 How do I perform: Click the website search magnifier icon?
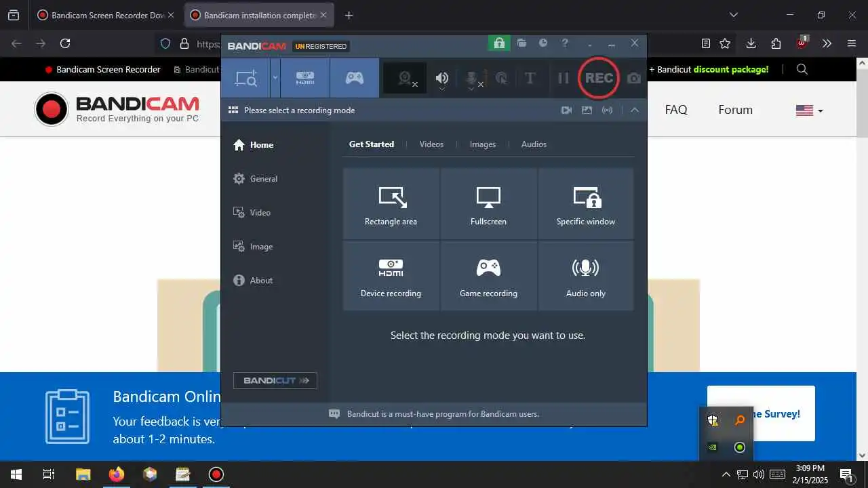[802, 69]
